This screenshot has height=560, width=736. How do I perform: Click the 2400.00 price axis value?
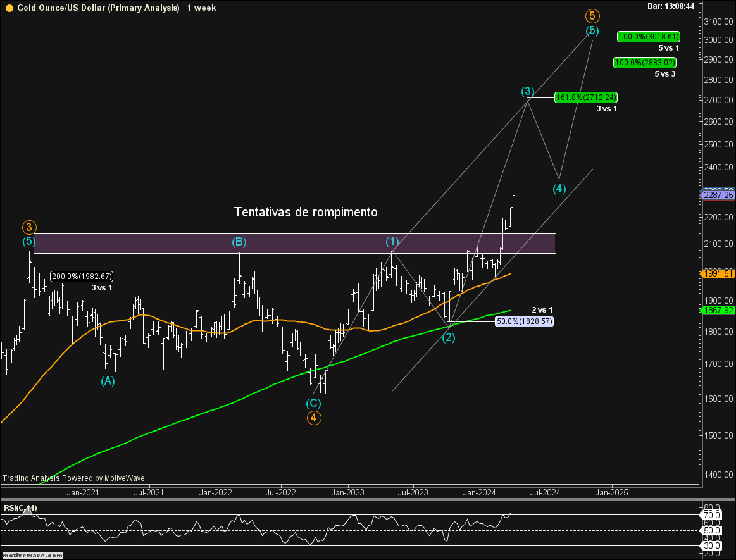(x=719, y=167)
